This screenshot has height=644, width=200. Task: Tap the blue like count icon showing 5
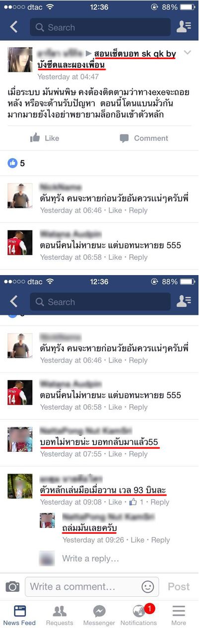12,163
